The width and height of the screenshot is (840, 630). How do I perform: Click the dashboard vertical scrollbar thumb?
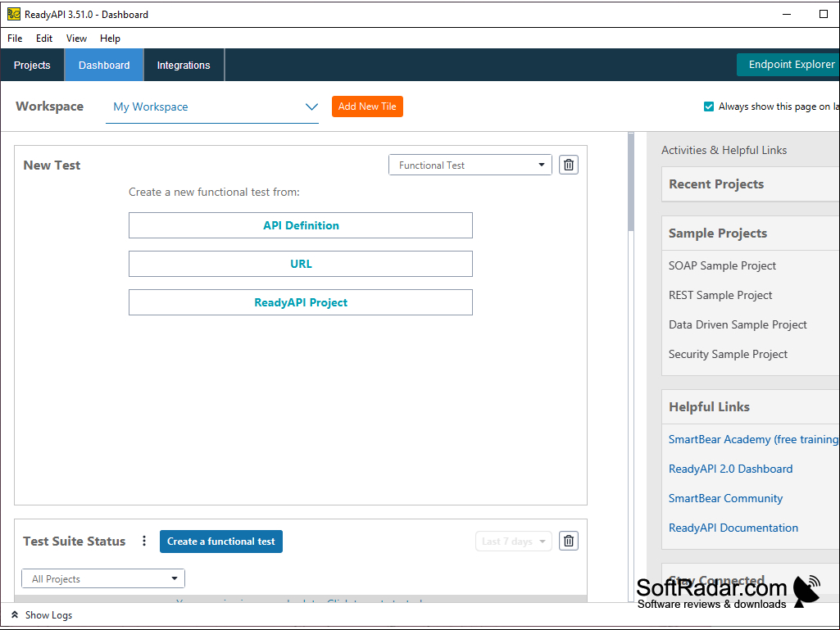tap(631, 182)
